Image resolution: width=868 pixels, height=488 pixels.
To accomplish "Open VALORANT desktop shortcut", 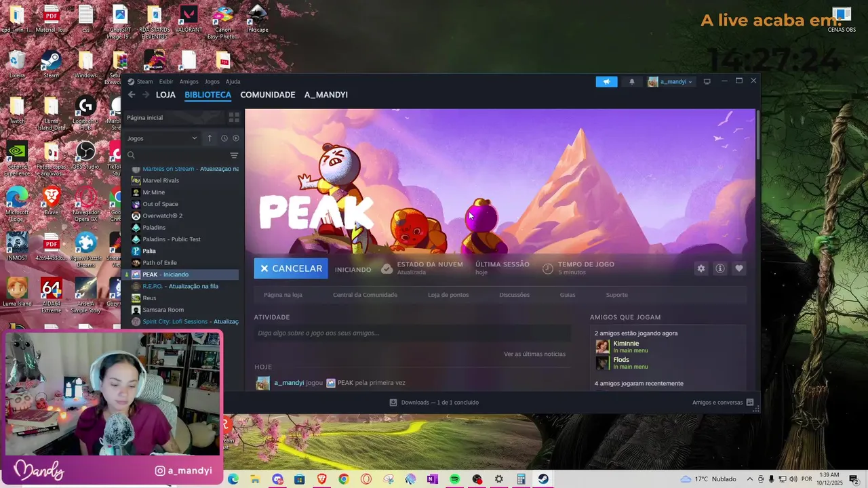I will click(189, 18).
